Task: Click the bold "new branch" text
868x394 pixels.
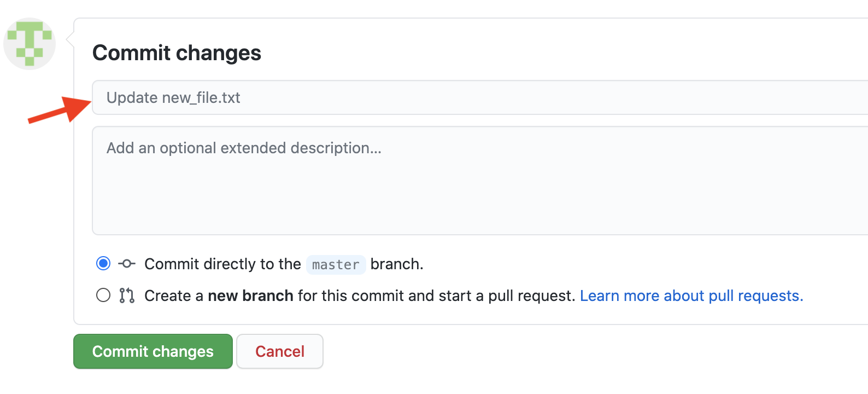Action: (x=250, y=296)
